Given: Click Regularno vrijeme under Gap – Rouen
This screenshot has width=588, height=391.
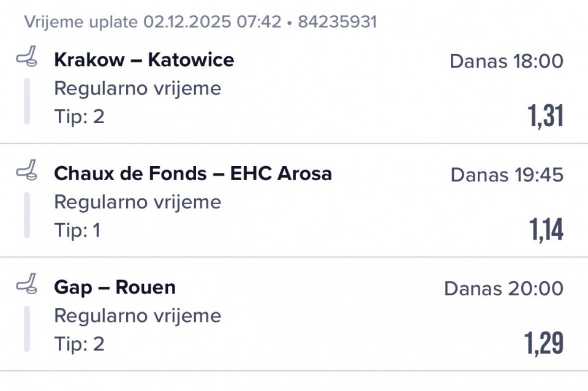Looking at the screenshot, I should pyautogui.click(x=137, y=316).
